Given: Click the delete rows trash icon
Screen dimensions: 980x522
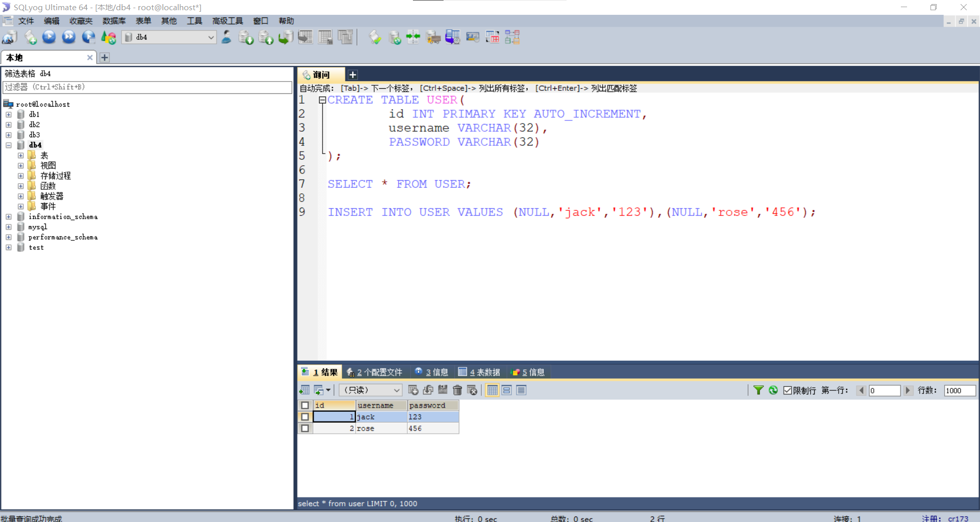Looking at the screenshot, I should [x=457, y=390].
